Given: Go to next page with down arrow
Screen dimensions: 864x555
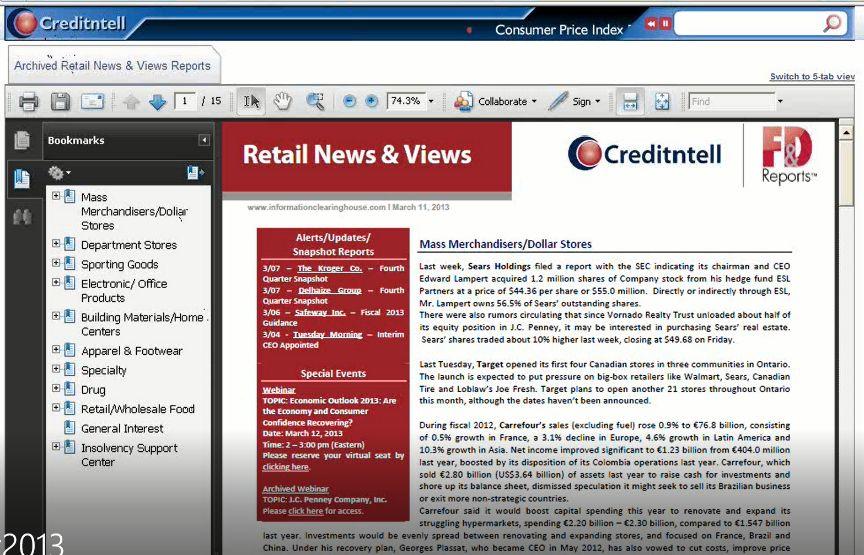Looking at the screenshot, I should pos(158,102).
